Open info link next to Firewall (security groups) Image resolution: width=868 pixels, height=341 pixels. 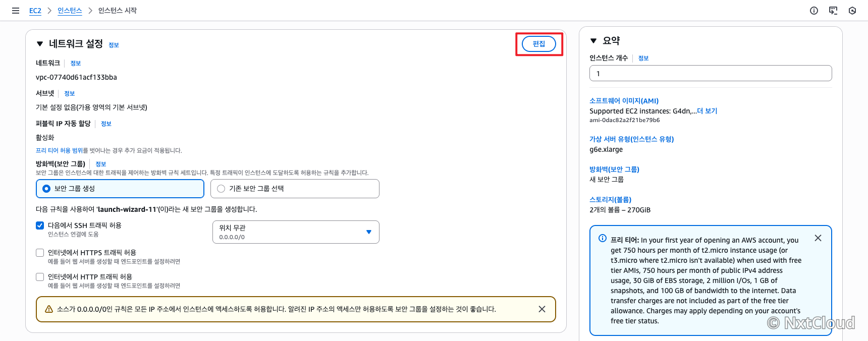click(101, 164)
